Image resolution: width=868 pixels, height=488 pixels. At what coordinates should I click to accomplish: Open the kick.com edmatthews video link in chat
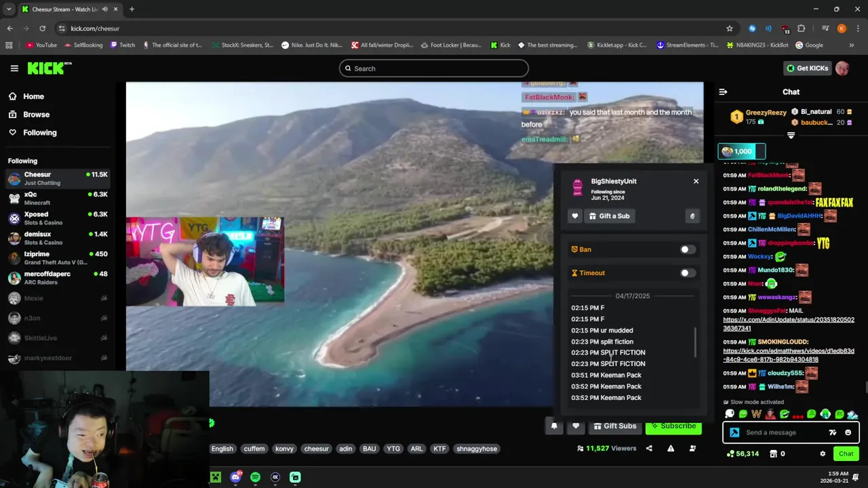tap(789, 355)
